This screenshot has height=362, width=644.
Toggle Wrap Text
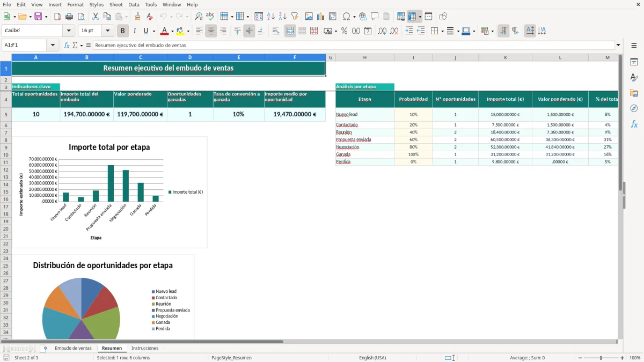point(276,31)
